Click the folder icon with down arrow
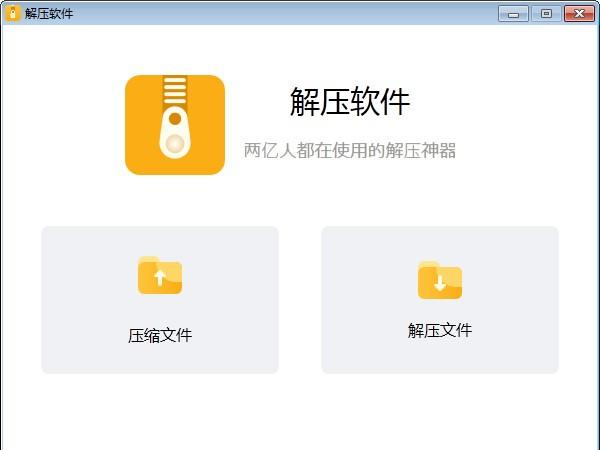600x450 pixels. 440,280
